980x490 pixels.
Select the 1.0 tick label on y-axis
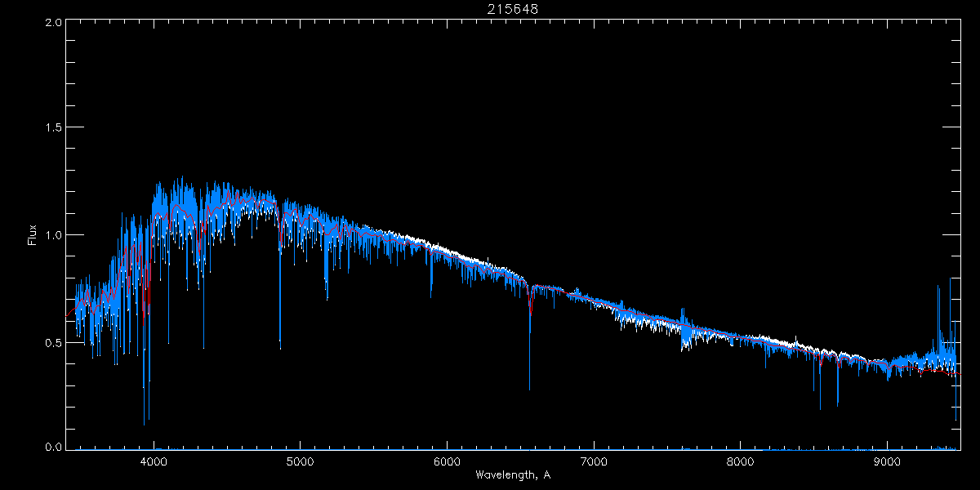(x=54, y=235)
